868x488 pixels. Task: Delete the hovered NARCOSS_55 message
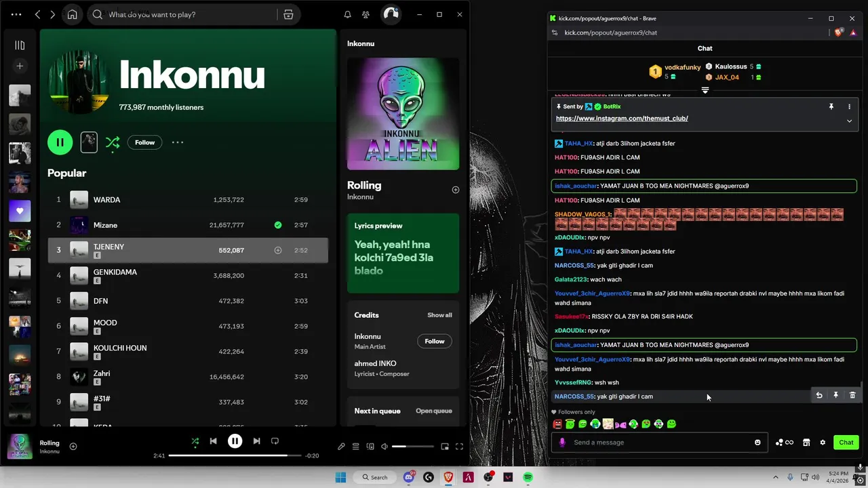(x=852, y=395)
